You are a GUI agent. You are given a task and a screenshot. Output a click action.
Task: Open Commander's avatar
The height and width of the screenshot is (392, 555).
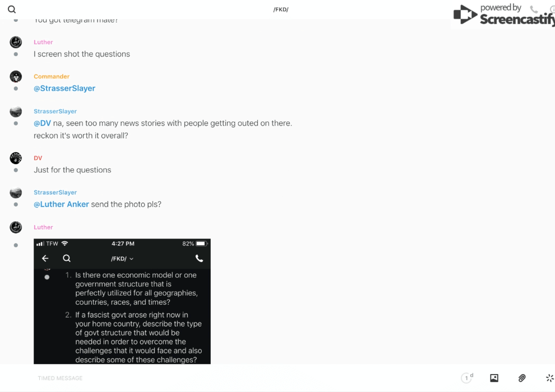[16, 76]
